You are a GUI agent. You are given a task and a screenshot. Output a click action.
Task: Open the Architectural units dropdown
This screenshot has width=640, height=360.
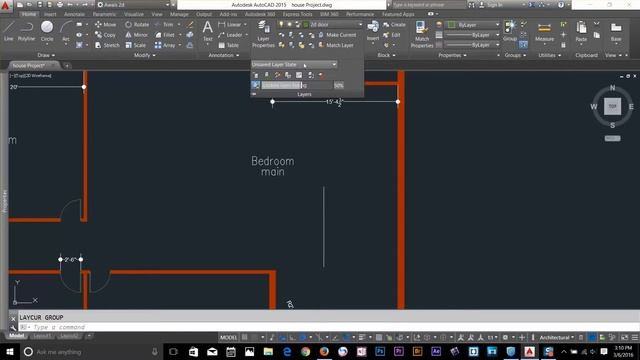556,338
